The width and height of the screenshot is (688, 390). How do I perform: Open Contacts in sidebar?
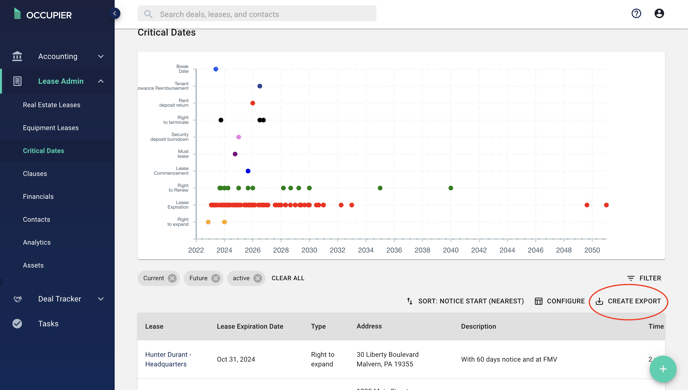36,219
